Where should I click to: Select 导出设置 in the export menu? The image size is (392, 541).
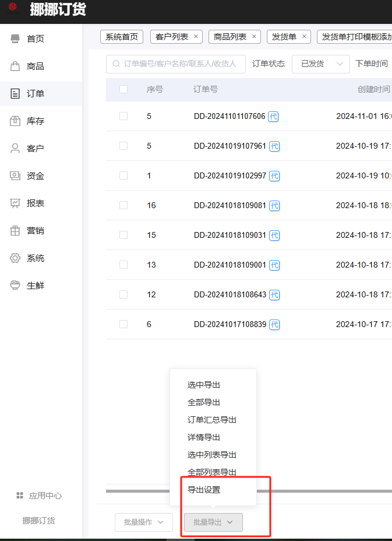point(204,490)
